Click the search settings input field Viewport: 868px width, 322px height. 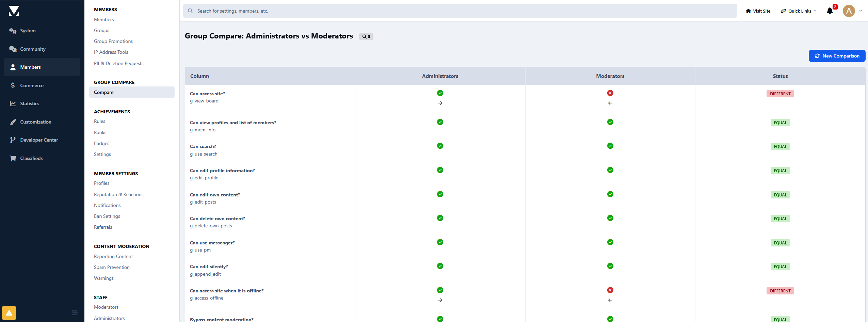460,11
